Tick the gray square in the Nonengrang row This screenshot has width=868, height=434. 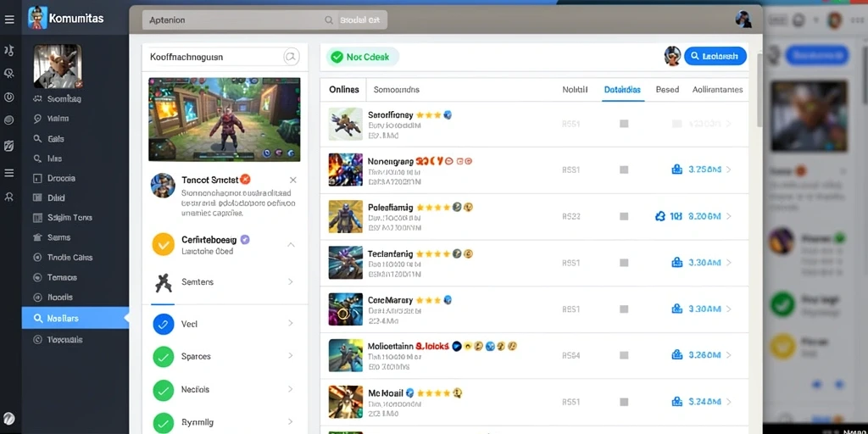[x=624, y=170]
